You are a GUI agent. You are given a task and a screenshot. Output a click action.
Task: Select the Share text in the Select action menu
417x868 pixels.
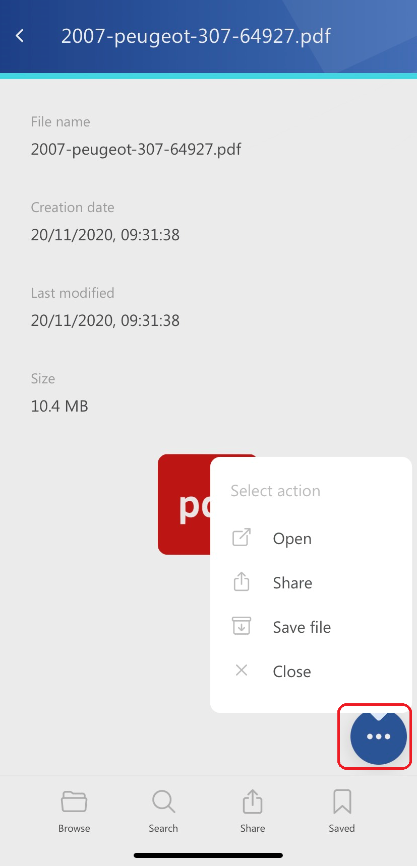292,583
